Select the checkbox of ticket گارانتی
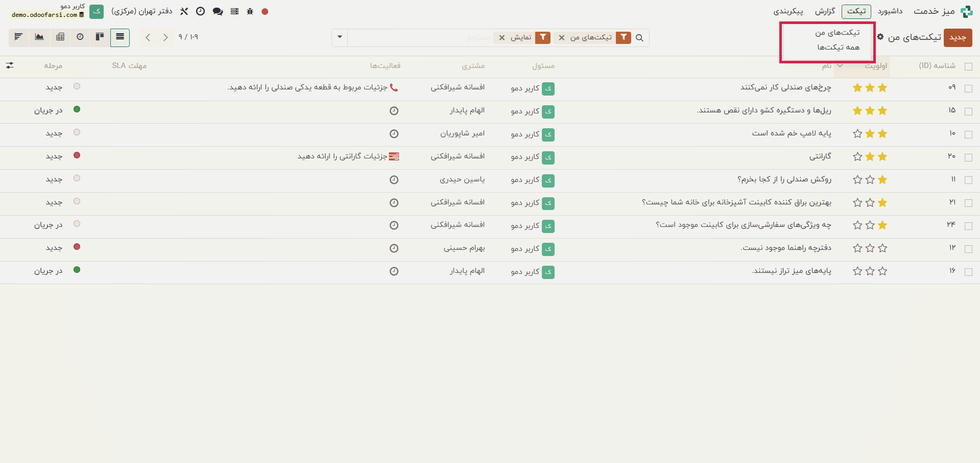 pos(969,157)
